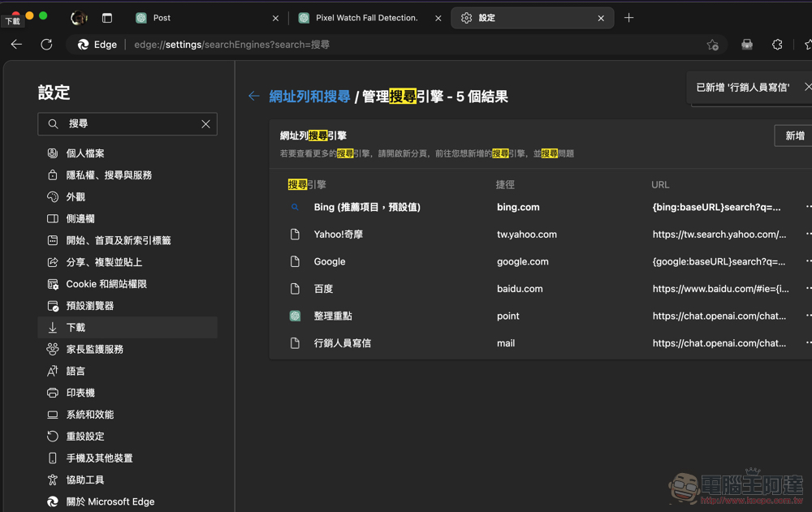The image size is (812, 512).
Task: Open 印表機 settings section
Action: [127, 393]
